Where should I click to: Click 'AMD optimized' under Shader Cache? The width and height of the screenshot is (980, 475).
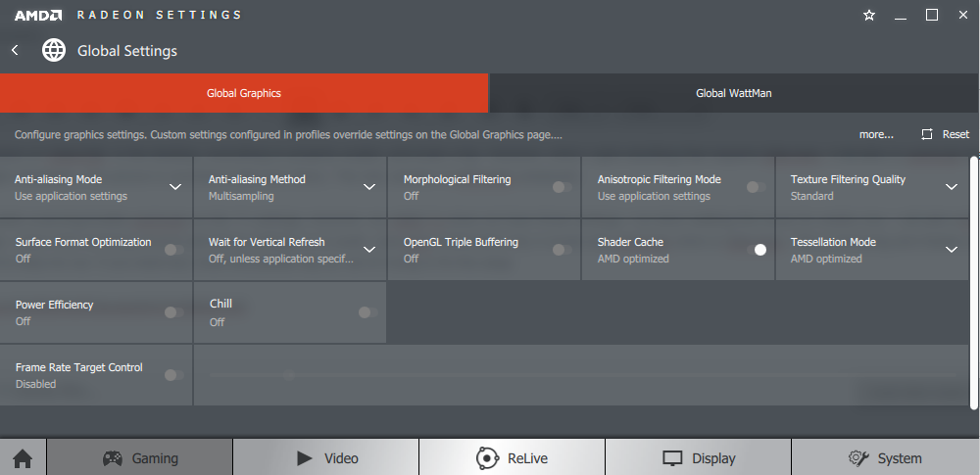pyautogui.click(x=633, y=259)
